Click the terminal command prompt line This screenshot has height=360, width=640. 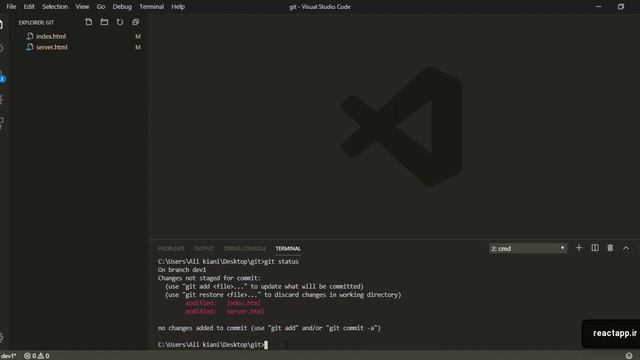213,344
